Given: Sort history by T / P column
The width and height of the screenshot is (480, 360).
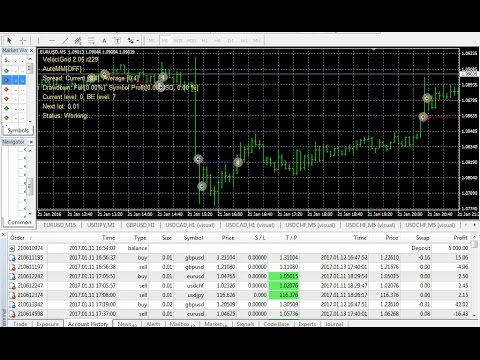Looking at the screenshot, I should 291,238.
